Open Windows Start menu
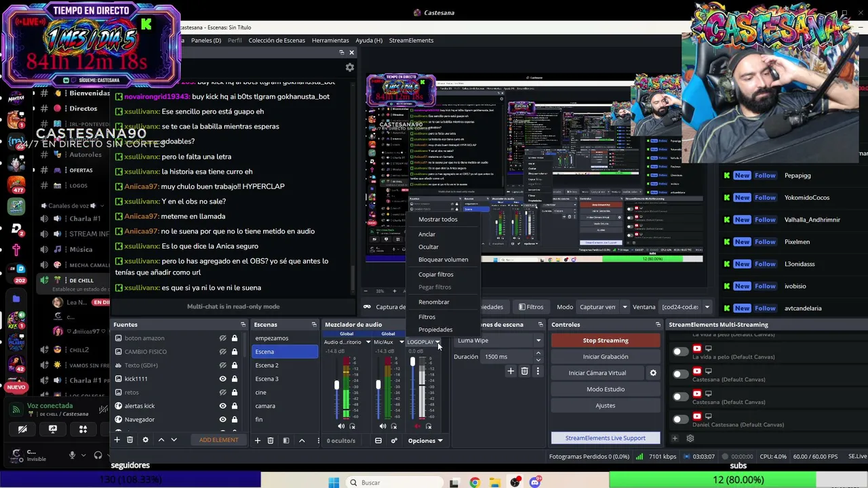The width and height of the screenshot is (868, 488). point(334,483)
